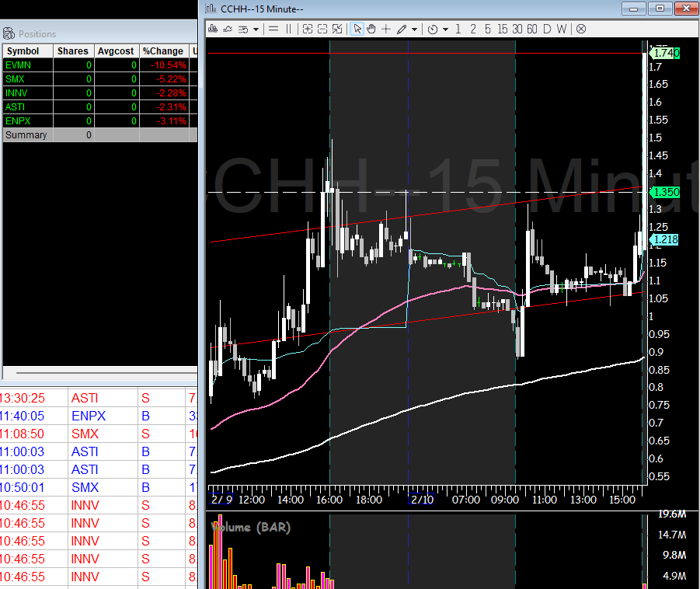The width and height of the screenshot is (700, 589).
Task: Select the ASTI position symbol
Action: coord(16,107)
